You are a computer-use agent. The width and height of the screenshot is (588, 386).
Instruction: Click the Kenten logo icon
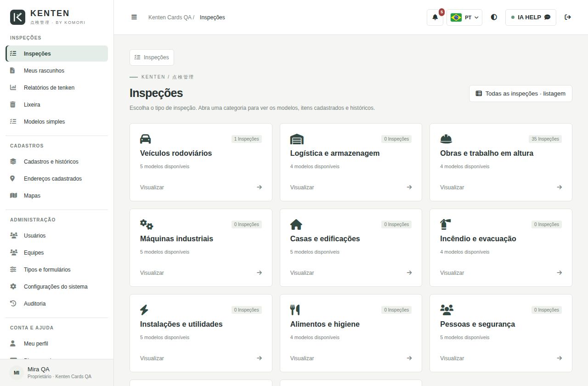tap(18, 17)
